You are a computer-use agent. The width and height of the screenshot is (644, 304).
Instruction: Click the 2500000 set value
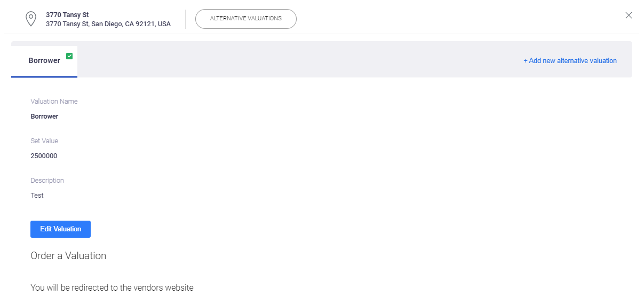click(44, 156)
